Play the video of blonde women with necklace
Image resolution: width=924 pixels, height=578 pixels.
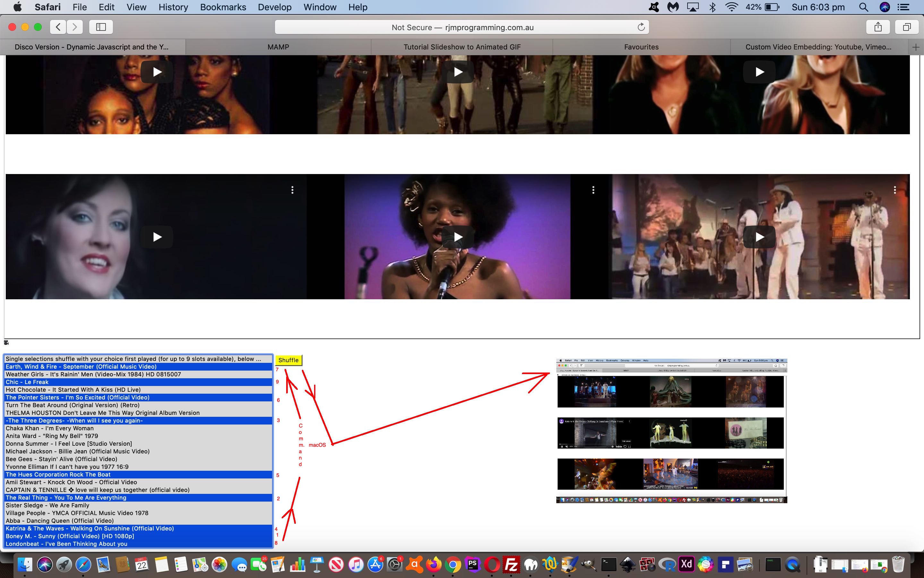point(759,72)
